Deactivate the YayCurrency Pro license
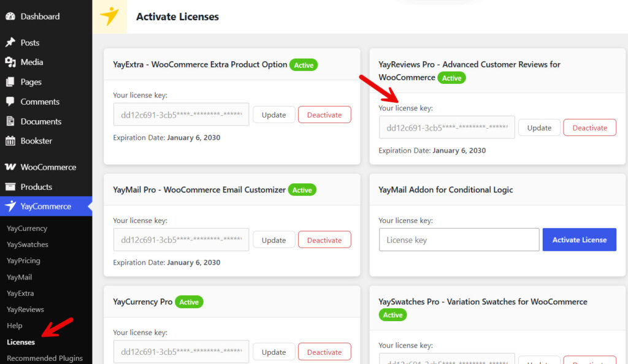This screenshot has height=364, width=628. 324,352
